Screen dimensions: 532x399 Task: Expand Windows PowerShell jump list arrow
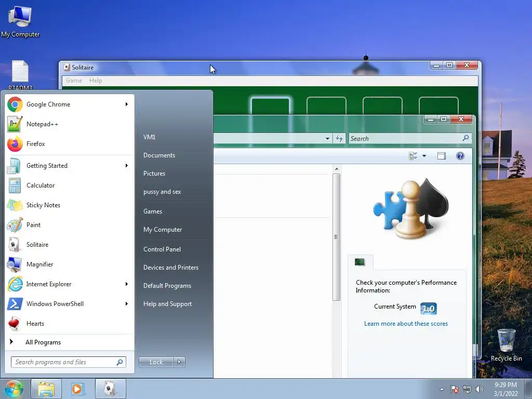(127, 303)
